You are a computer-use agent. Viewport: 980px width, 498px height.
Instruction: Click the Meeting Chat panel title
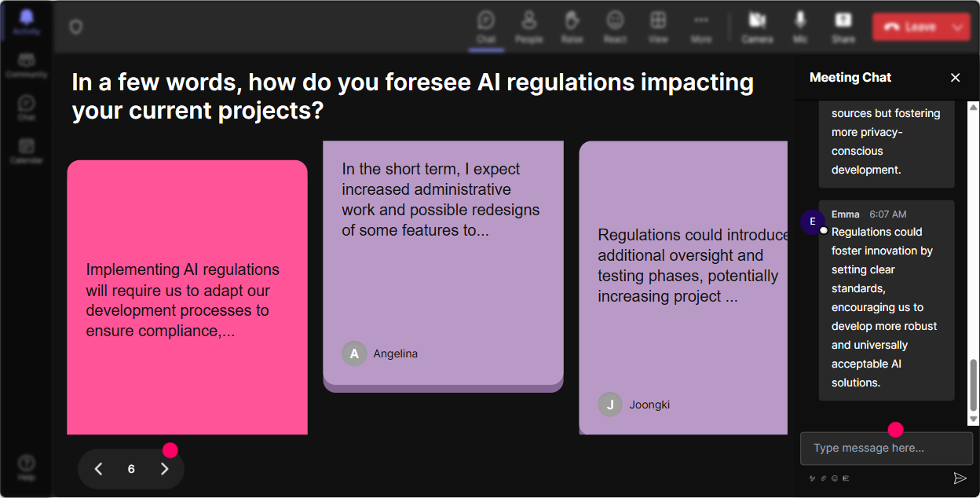(850, 77)
